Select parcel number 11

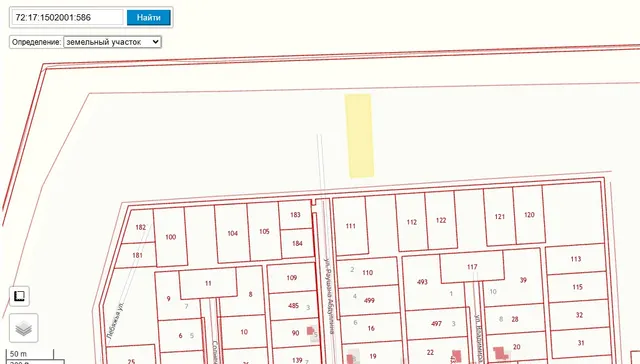pos(208,283)
